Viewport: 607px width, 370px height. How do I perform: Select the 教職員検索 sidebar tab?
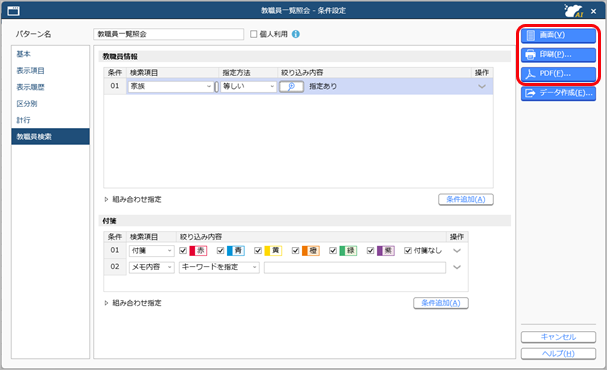(x=50, y=137)
